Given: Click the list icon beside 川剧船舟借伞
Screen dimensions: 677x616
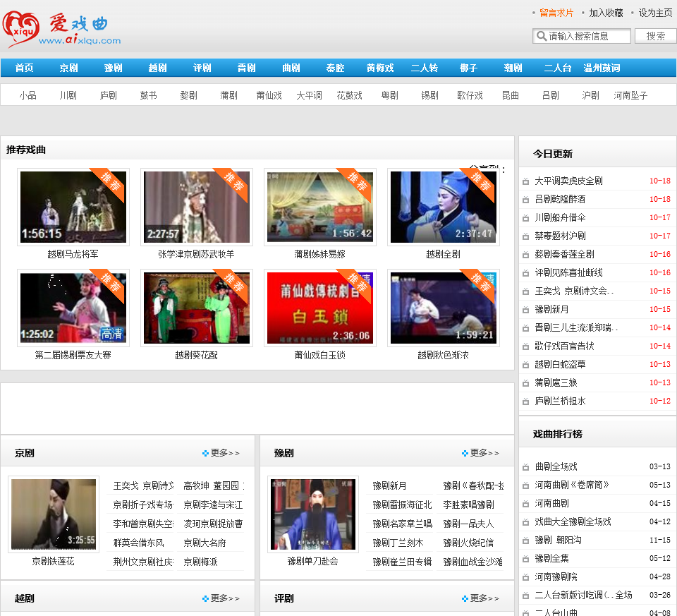Looking at the screenshot, I should click(x=525, y=218).
